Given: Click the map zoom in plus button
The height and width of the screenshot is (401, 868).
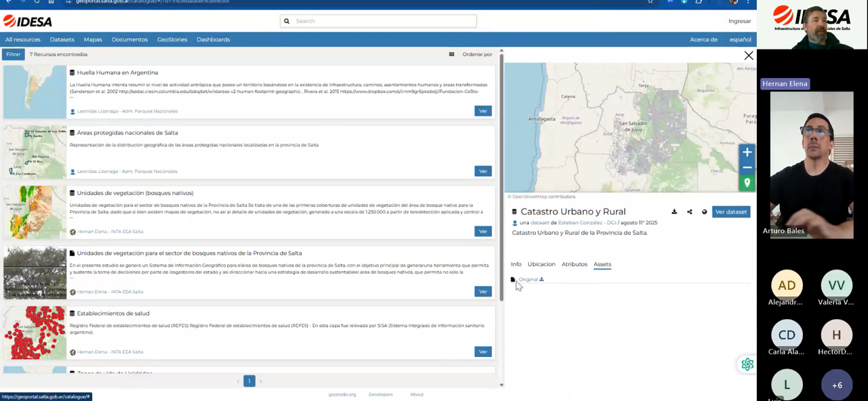Looking at the screenshot, I should 747,152.
